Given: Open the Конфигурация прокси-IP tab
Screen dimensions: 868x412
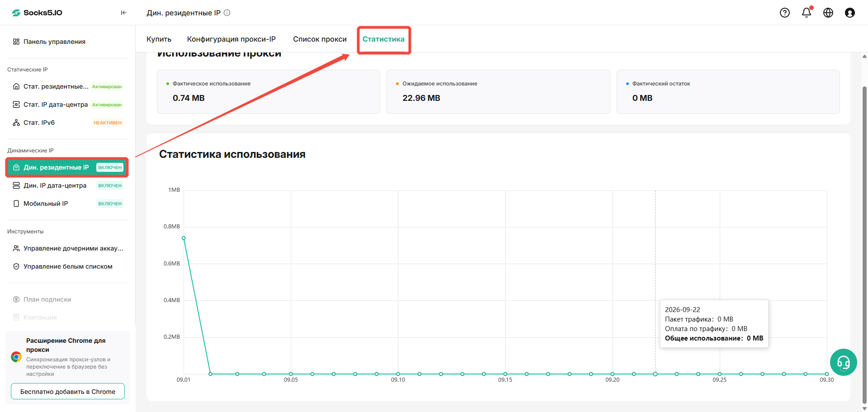Looking at the screenshot, I should [x=231, y=39].
